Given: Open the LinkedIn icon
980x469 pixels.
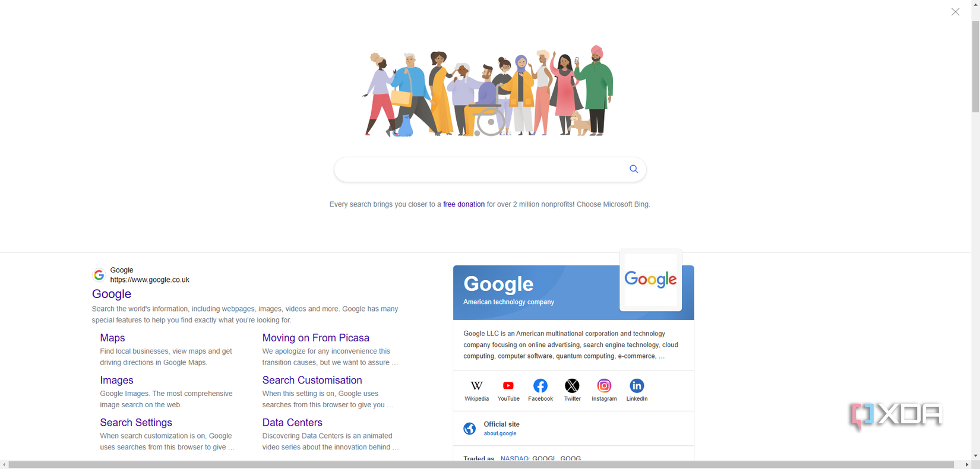Looking at the screenshot, I should click(637, 386).
